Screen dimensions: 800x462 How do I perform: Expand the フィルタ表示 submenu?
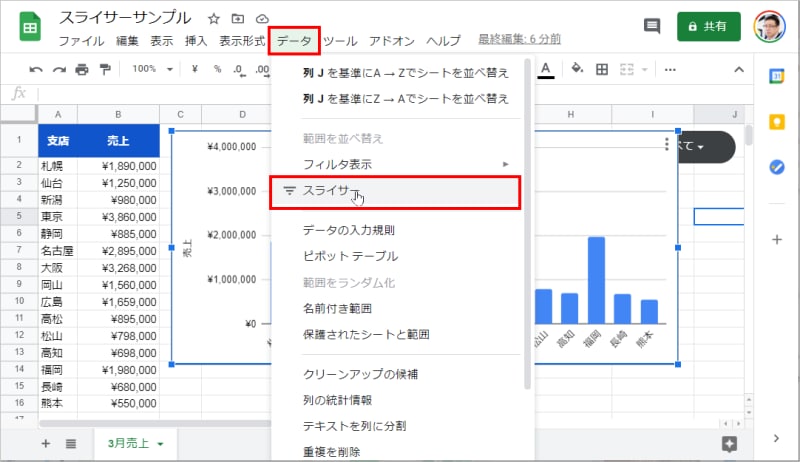click(403, 164)
